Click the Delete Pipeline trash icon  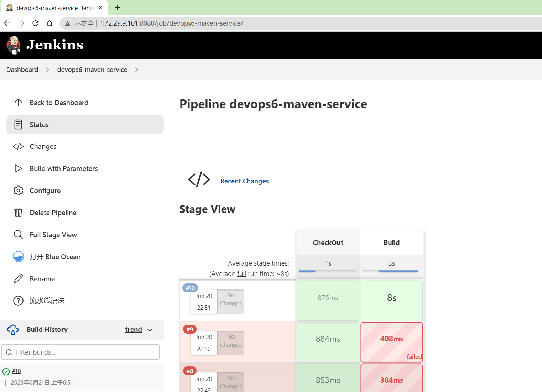click(18, 213)
